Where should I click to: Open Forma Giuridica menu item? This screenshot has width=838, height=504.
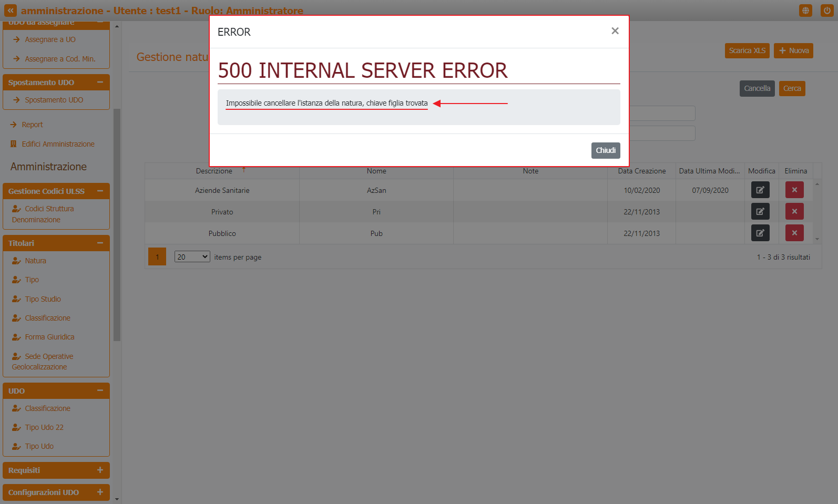coord(49,337)
